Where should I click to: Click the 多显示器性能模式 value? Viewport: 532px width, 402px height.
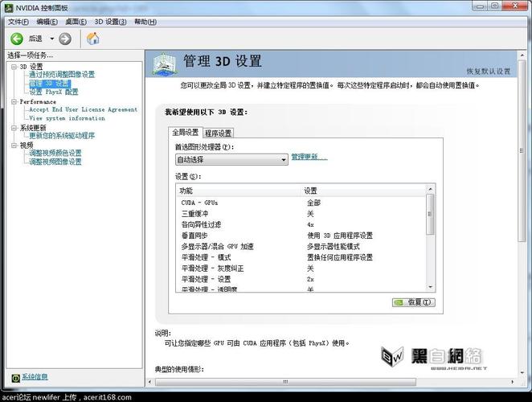(x=334, y=247)
